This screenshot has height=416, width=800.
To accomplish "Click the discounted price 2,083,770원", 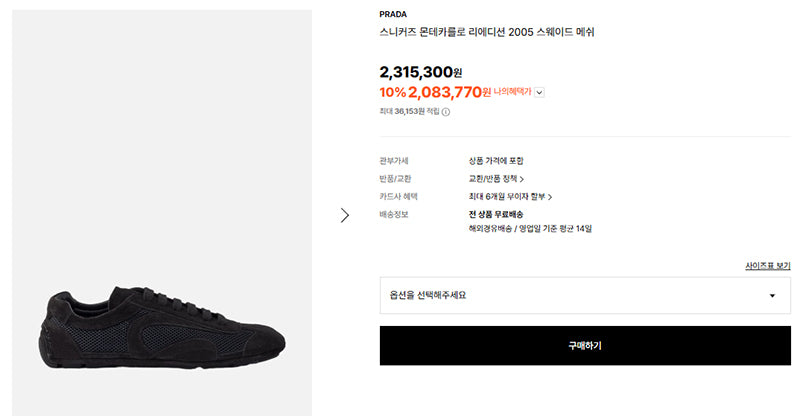I will (449, 92).
